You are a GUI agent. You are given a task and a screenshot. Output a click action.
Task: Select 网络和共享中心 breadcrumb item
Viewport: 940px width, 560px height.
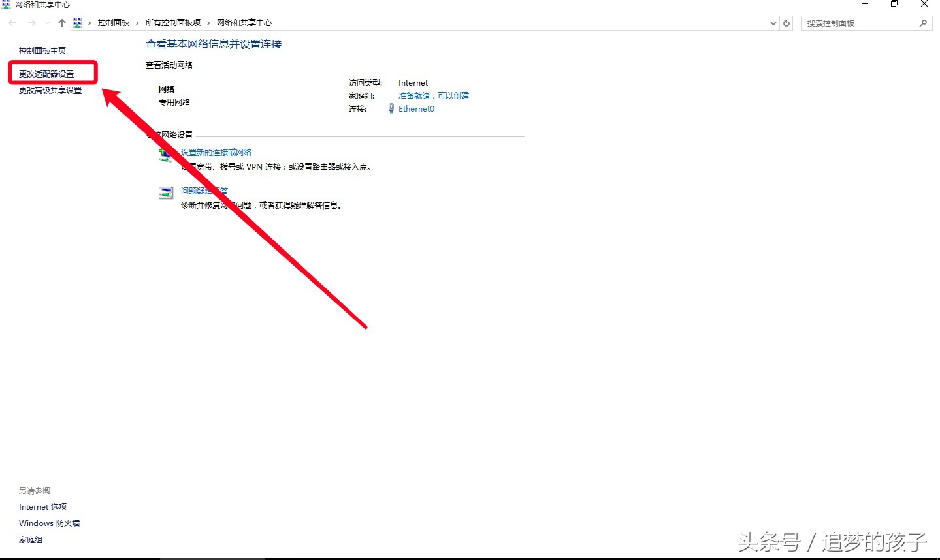(x=244, y=23)
